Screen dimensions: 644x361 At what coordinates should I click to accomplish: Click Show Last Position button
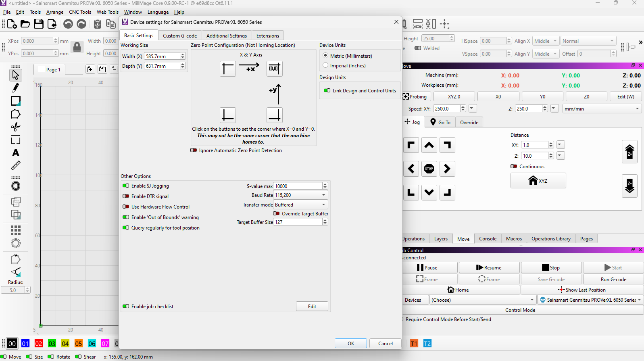point(582,290)
